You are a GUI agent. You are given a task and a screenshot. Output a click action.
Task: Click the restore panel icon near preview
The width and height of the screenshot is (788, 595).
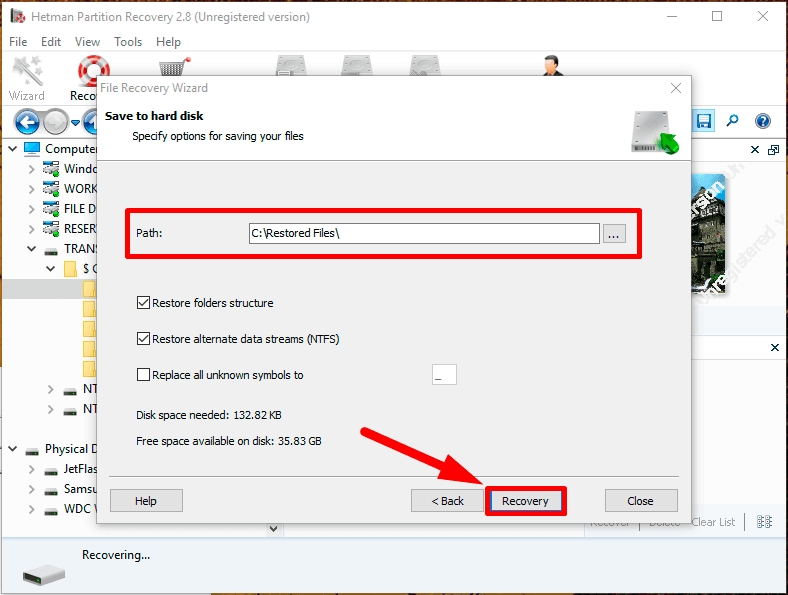click(773, 150)
